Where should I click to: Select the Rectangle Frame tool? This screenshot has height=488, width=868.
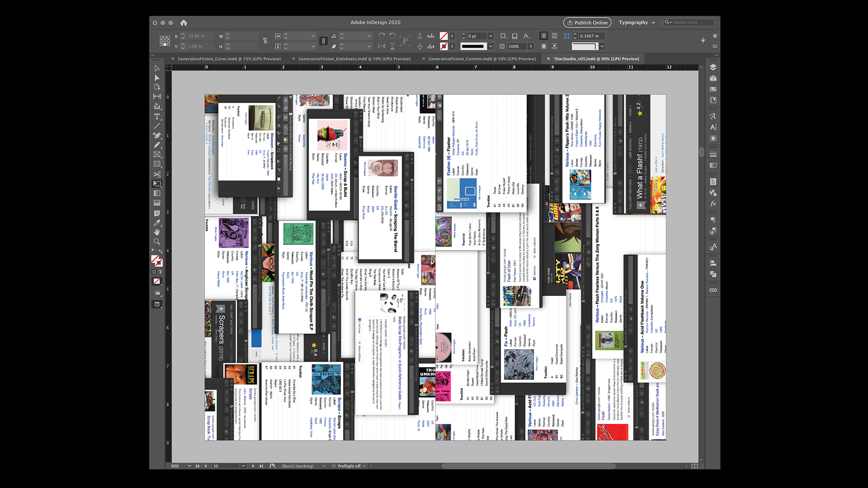[x=157, y=155]
